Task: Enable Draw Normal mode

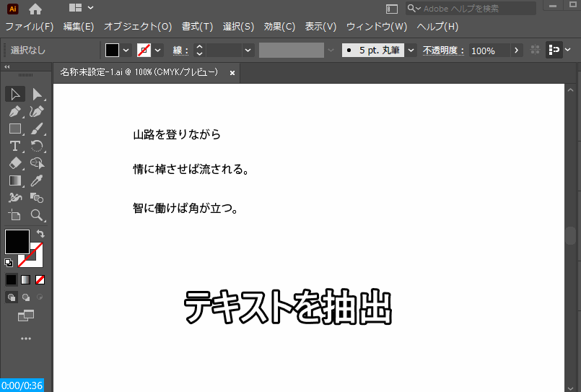Action: pos(12,297)
